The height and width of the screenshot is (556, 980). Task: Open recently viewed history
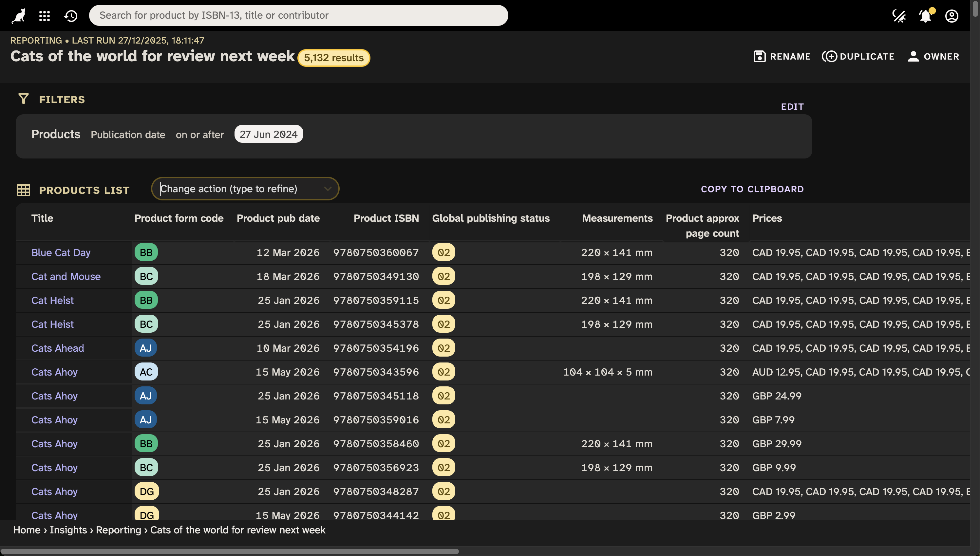pos(71,16)
